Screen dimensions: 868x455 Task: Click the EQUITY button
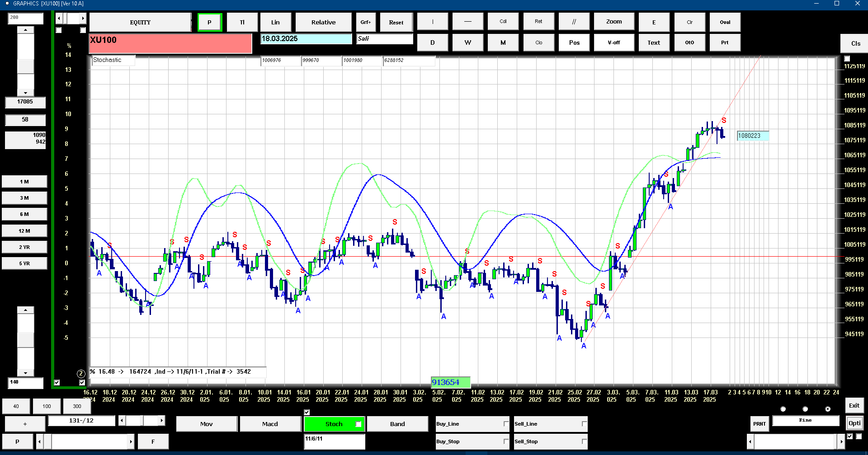tap(140, 22)
